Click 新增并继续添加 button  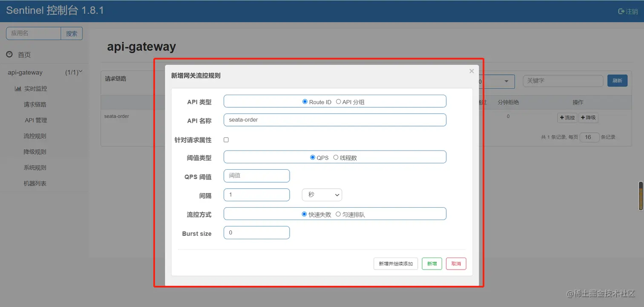coord(396,264)
